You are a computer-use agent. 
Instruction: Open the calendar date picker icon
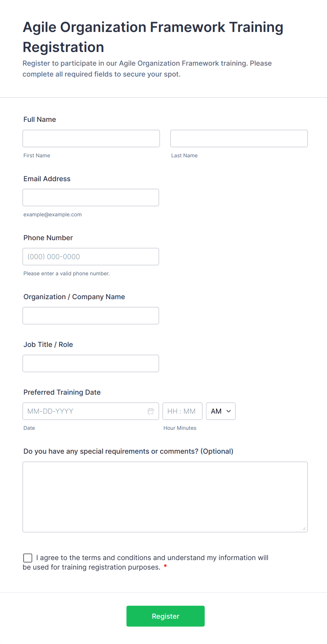click(x=151, y=411)
